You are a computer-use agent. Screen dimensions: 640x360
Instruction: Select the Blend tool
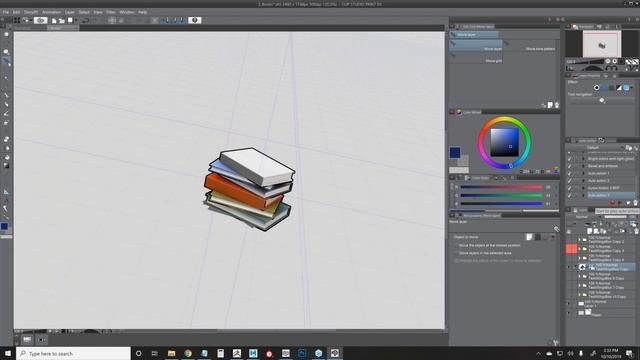pos(6,148)
